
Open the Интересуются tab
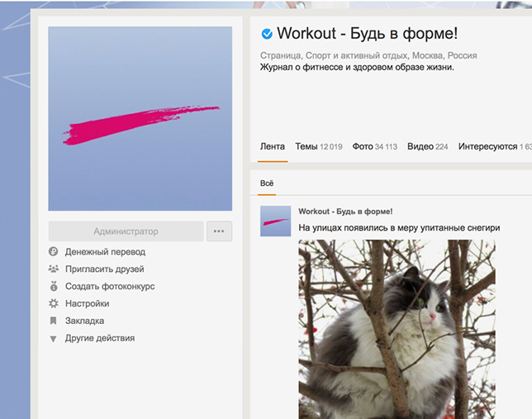(495, 146)
